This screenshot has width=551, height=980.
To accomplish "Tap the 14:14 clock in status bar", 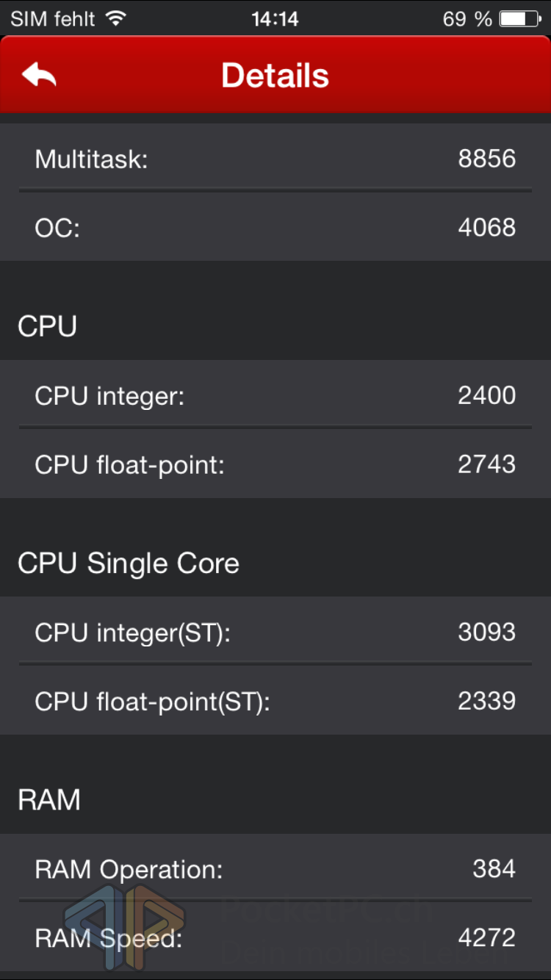I will click(x=275, y=18).
